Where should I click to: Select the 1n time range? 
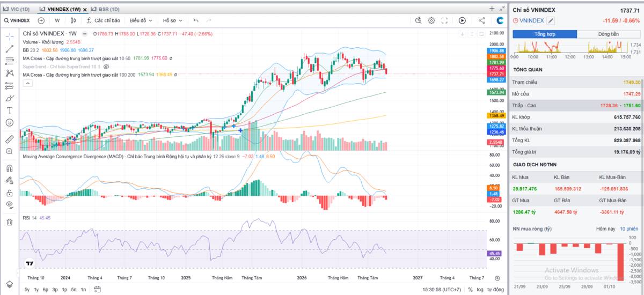83,290
